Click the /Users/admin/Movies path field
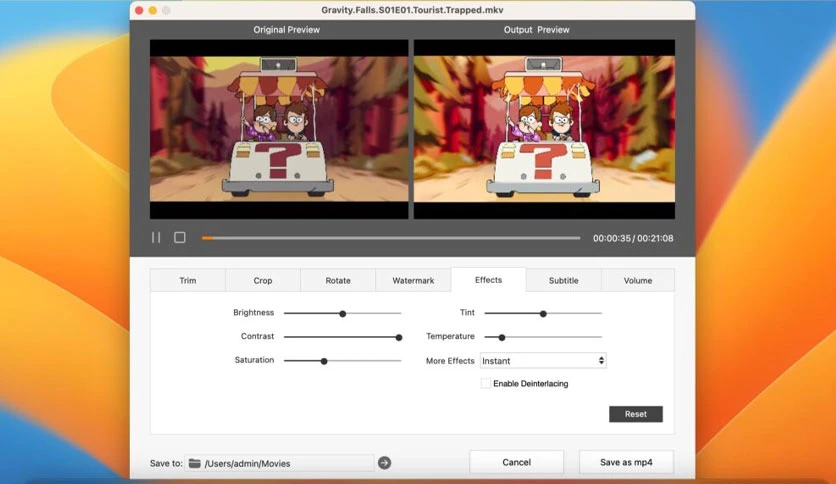The width and height of the screenshot is (836, 484). pyautogui.click(x=280, y=463)
